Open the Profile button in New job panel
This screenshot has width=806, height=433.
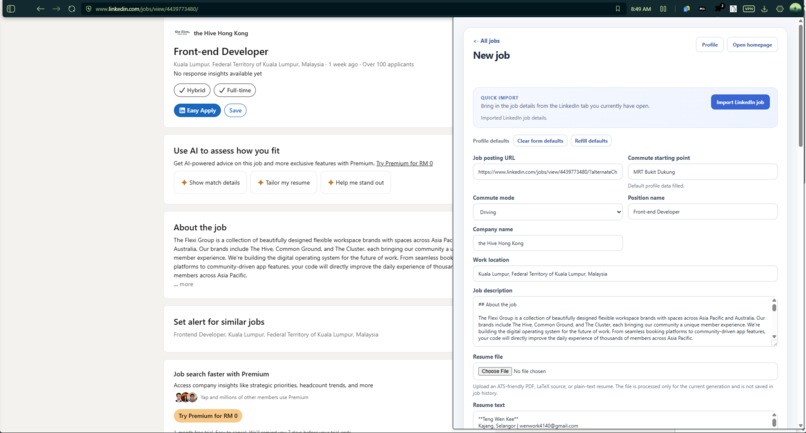(710, 45)
